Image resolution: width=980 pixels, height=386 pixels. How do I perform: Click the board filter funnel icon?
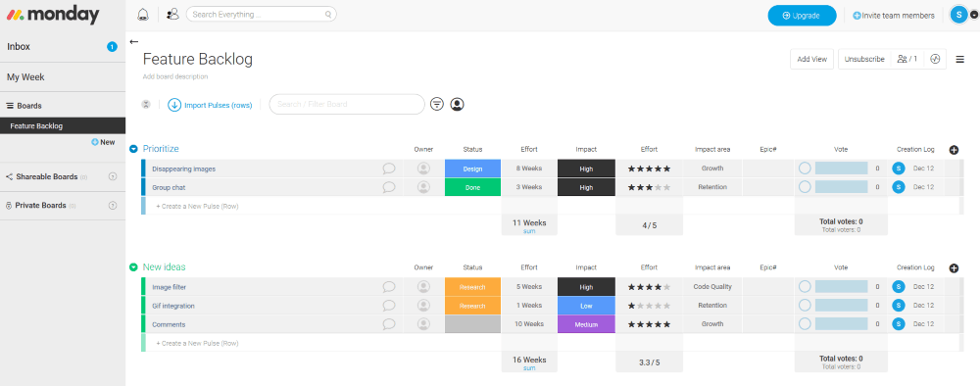(437, 104)
